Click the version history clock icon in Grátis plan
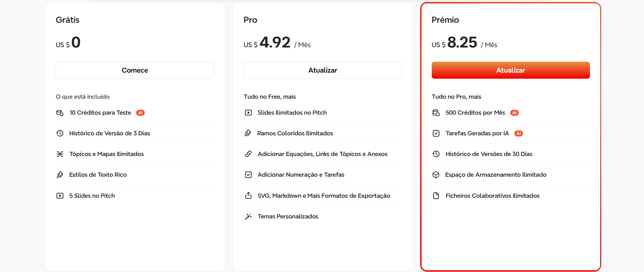This screenshot has width=644, height=272. coord(60,133)
